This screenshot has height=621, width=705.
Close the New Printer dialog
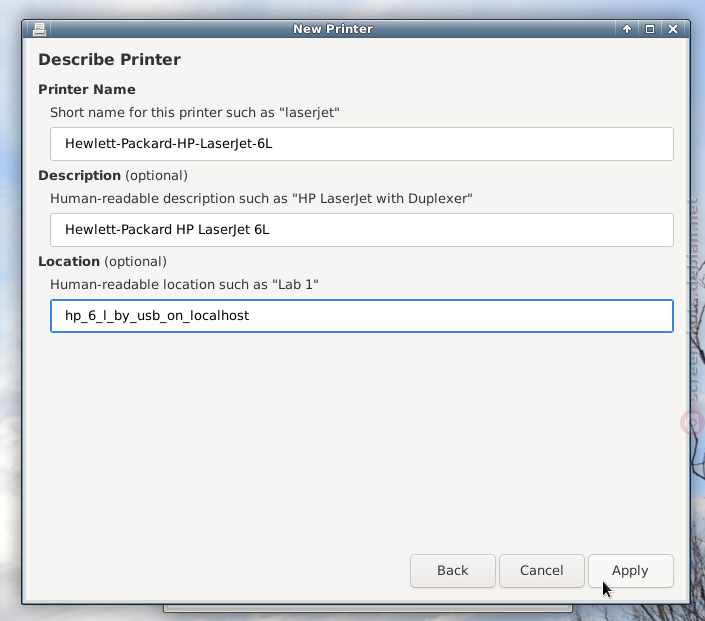[x=673, y=29]
